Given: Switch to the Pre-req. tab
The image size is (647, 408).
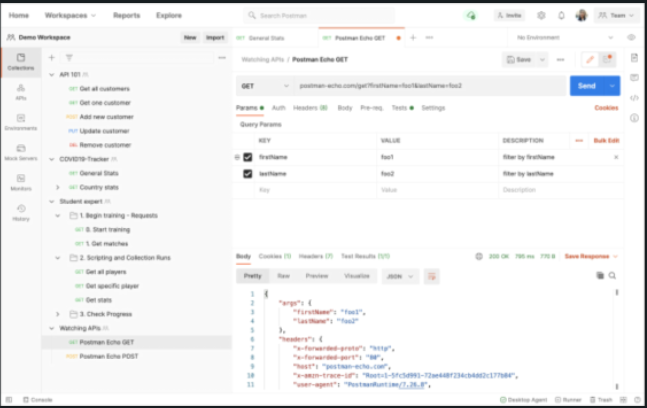Looking at the screenshot, I should [x=372, y=108].
